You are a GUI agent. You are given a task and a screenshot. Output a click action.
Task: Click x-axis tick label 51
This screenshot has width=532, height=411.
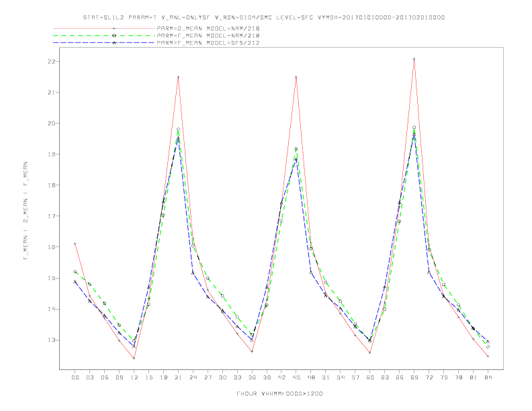[326, 377]
